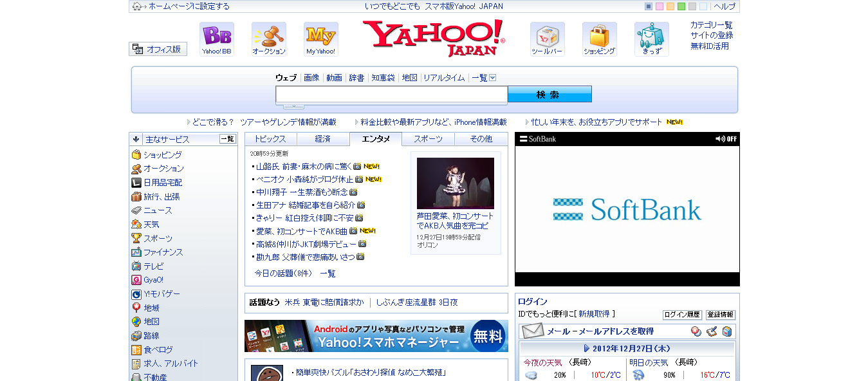The height and width of the screenshot is (381, 868).
Task: Click the オフィス版 button
Action: pyautogui.click(x=158, y=49)
